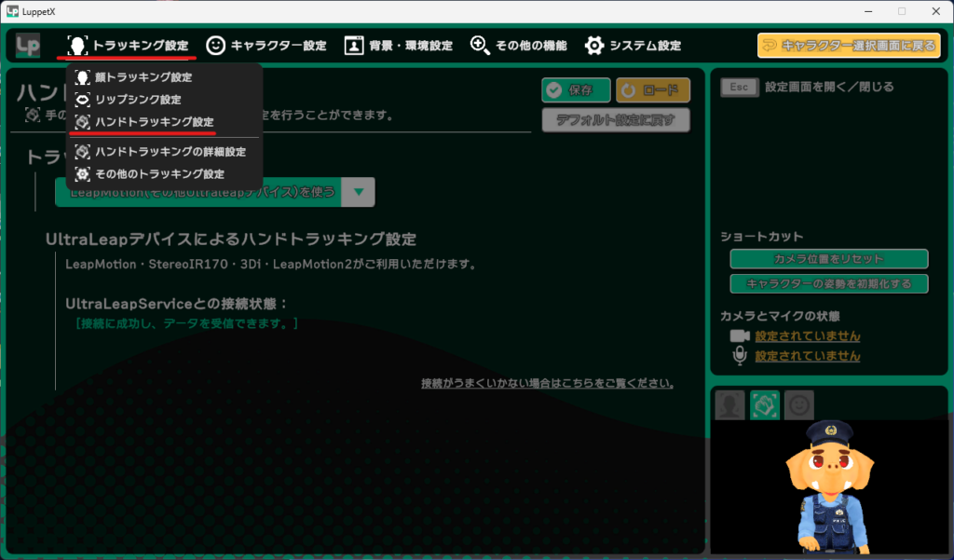Select ハンドトラッキングの詳細設定 from the menu
Screen dimensions: 954x560
pos(172,151)
